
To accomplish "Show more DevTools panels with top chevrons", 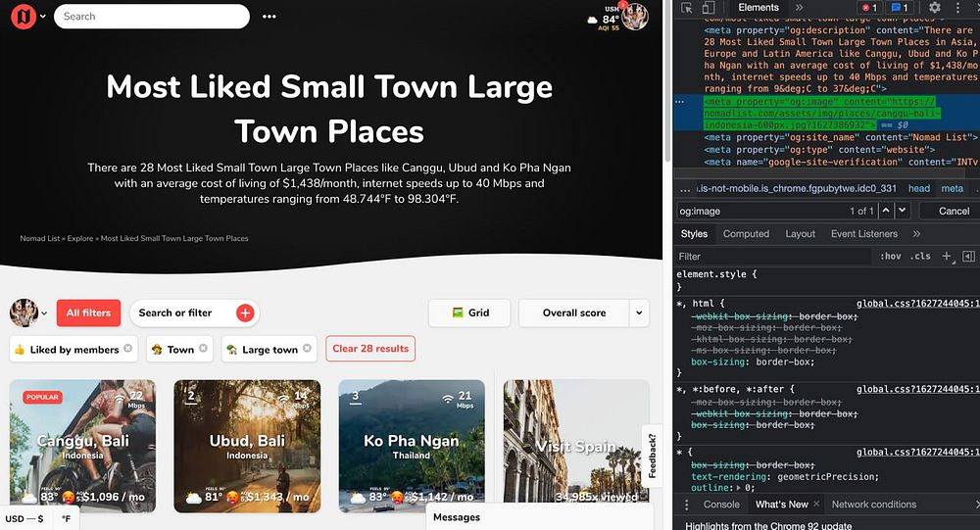I will coord(799,8).
